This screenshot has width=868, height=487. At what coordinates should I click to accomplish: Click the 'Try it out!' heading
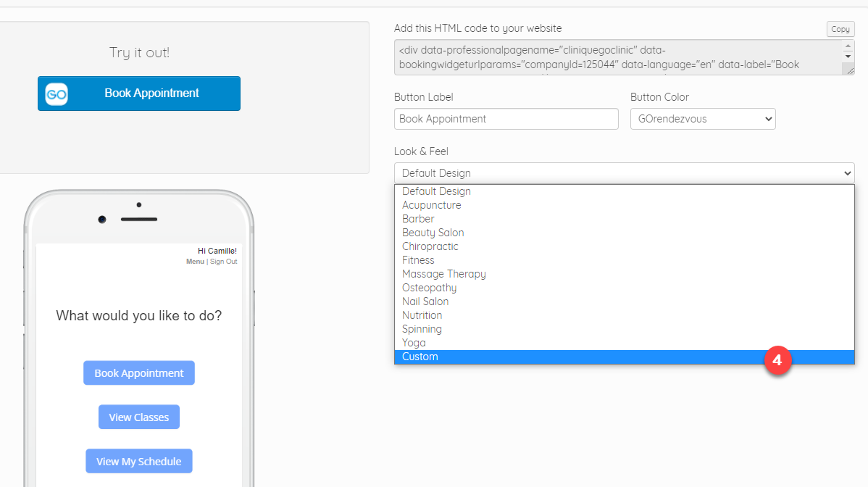(x=140, y=53)
